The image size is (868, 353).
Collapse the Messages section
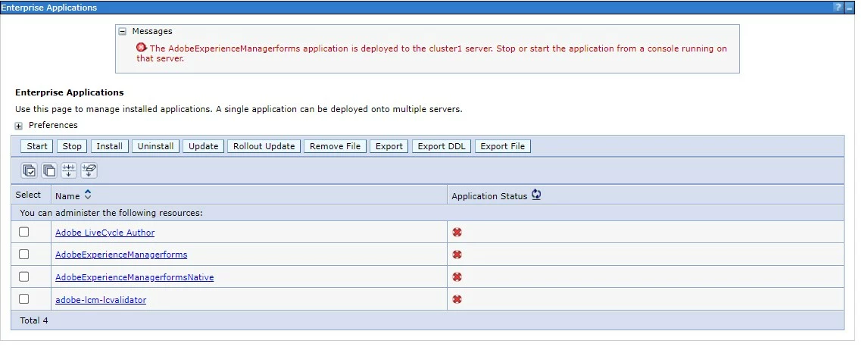[x=123, y=32]
